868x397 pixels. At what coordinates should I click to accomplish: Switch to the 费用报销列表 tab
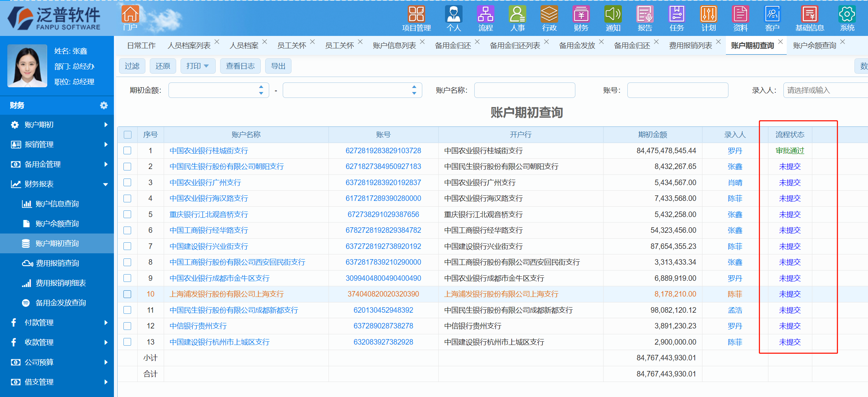(x=690, y=45)
